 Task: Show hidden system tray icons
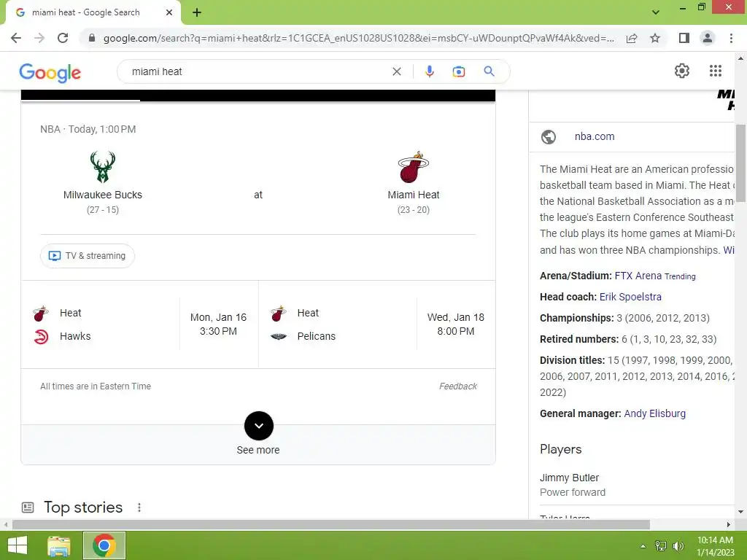(643, 546)
